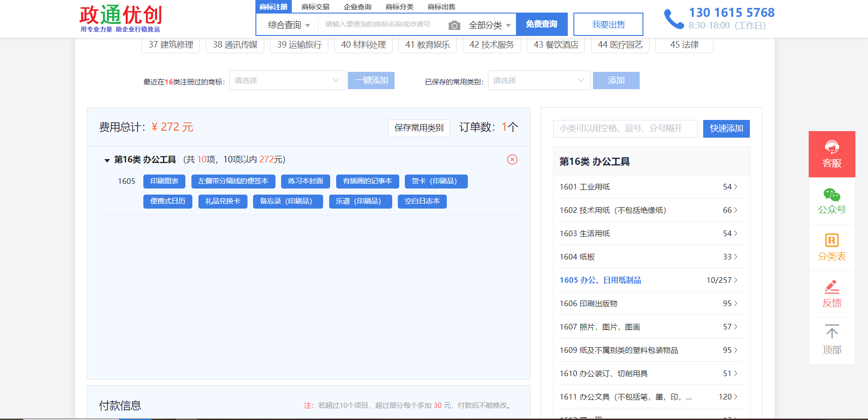
Task: Deselect the 有插画的记事本 item tag
Action: [367, 181]
